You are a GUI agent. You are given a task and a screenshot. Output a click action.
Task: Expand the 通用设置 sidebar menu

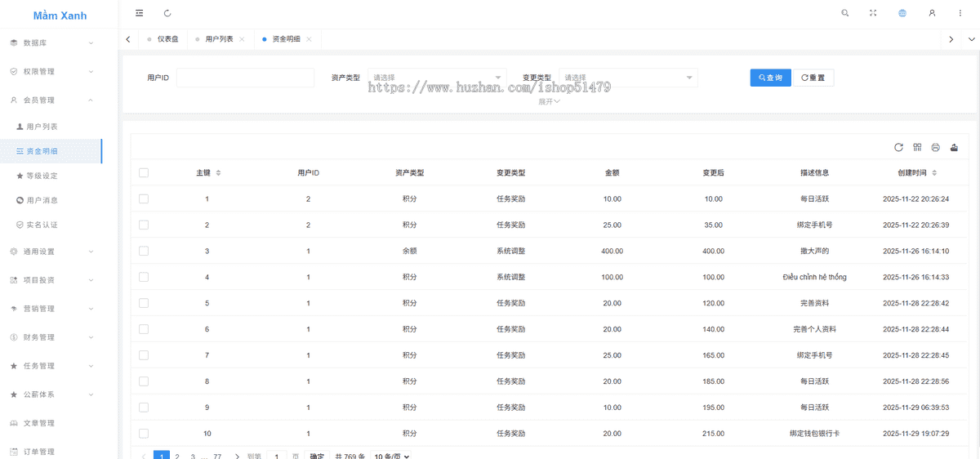coord(51,252)
